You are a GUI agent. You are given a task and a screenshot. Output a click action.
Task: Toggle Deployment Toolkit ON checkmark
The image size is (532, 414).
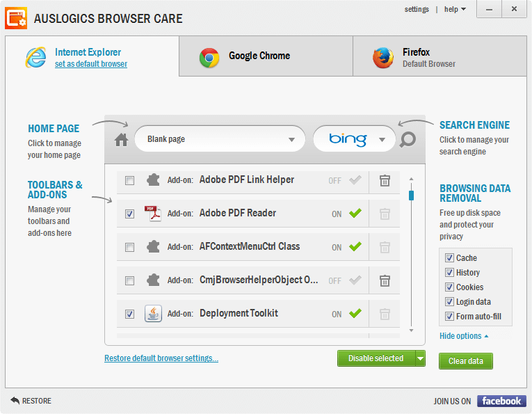click(x=355, y=313)
